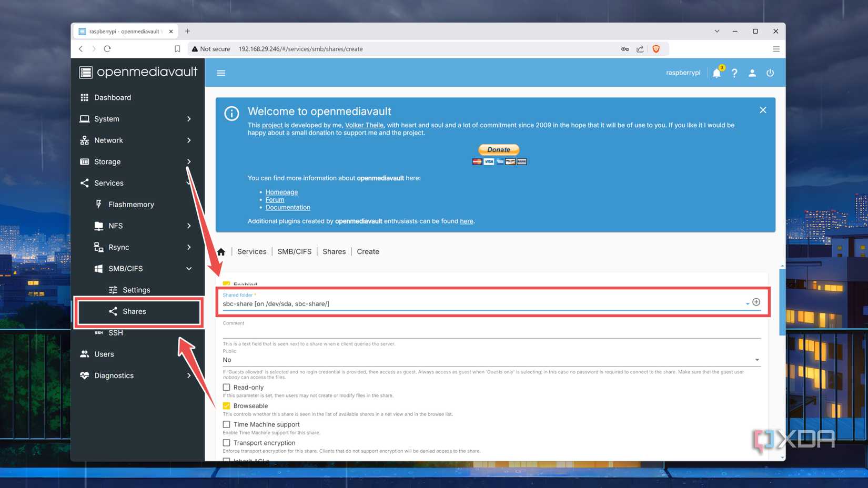Close the Welcome to openmediavault banner

763,110
